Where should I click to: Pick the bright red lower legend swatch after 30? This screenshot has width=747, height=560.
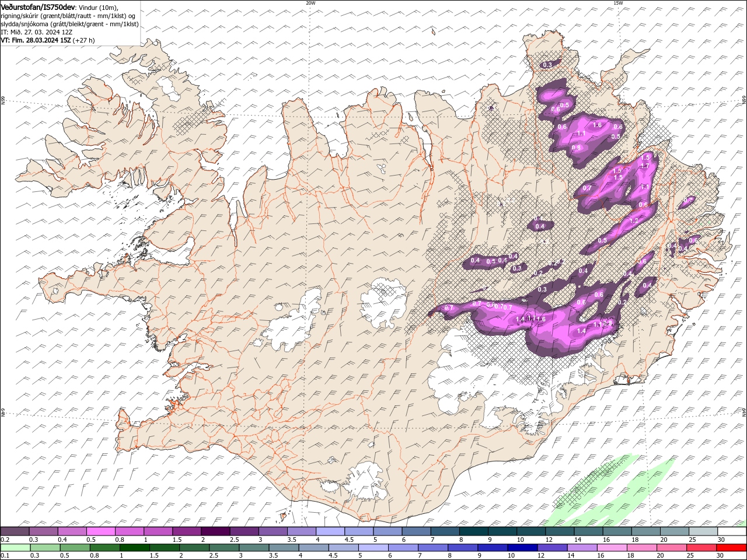pyautogui.click(x=731, y=548)
